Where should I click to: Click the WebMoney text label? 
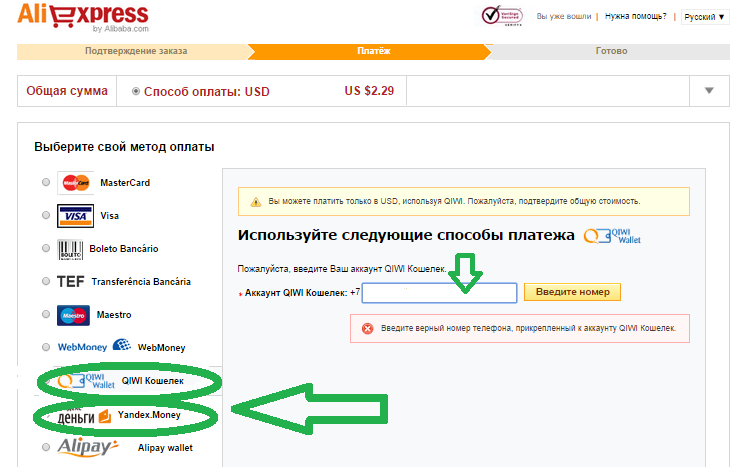pyautogui.click(x=161, y=348)
